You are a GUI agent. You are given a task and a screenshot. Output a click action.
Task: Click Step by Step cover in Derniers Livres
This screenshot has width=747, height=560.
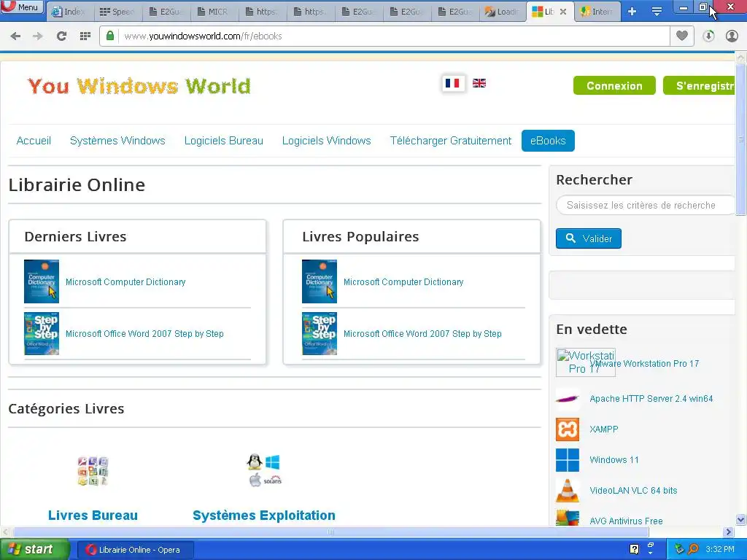pyautogui.click(x=42, y=333)
